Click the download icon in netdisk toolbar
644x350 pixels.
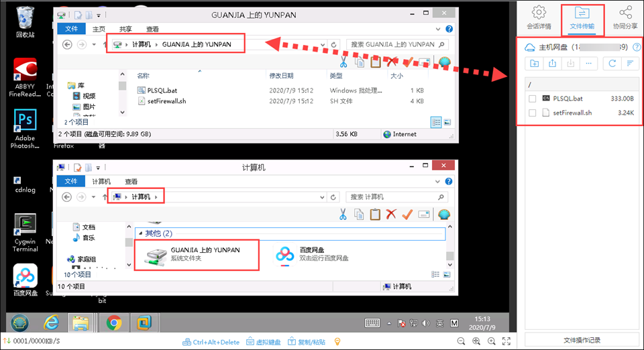[570, 63]
